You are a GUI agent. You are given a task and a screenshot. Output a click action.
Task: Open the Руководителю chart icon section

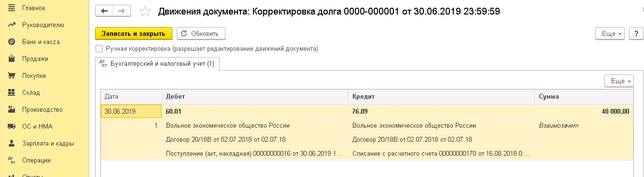12,25
